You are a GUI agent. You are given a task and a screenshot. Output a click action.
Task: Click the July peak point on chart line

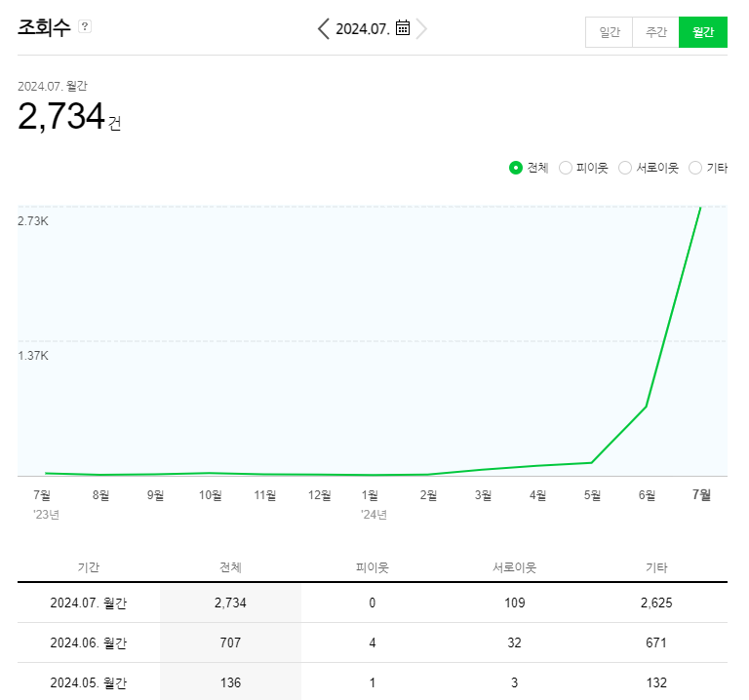(x=700, y=207)
